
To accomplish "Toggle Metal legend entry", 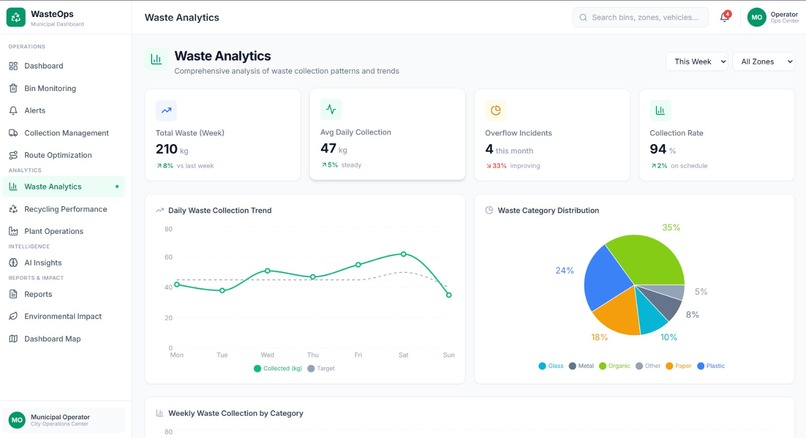I will [581, 366].
